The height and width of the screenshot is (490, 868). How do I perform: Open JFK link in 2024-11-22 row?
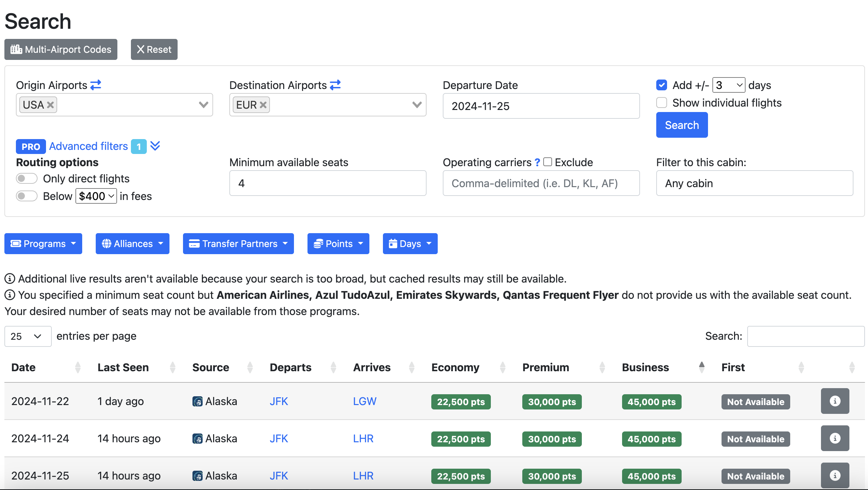pyautogui.click(x=279, y=401)
